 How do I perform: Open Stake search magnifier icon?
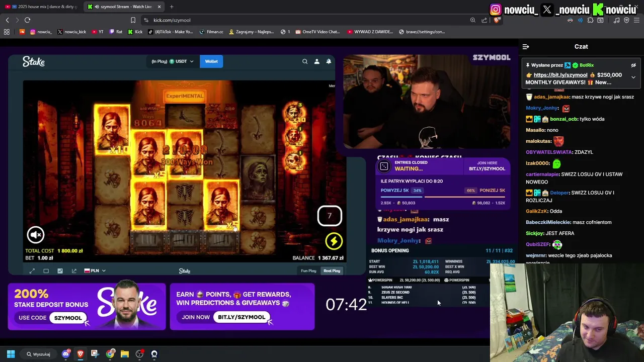coord(305,61)
